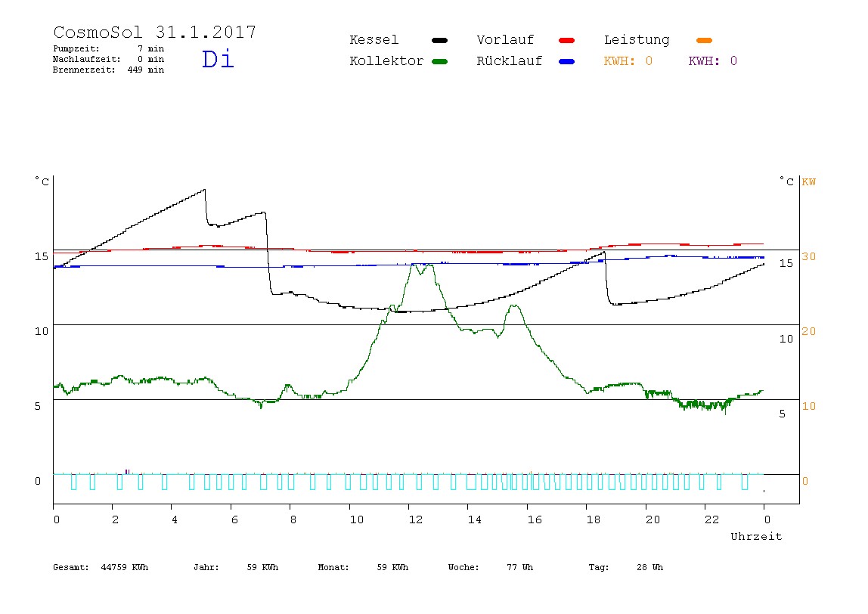Click the hour "12" tick label on time axis
Screen dimensions: 868x614
point(416,519)
